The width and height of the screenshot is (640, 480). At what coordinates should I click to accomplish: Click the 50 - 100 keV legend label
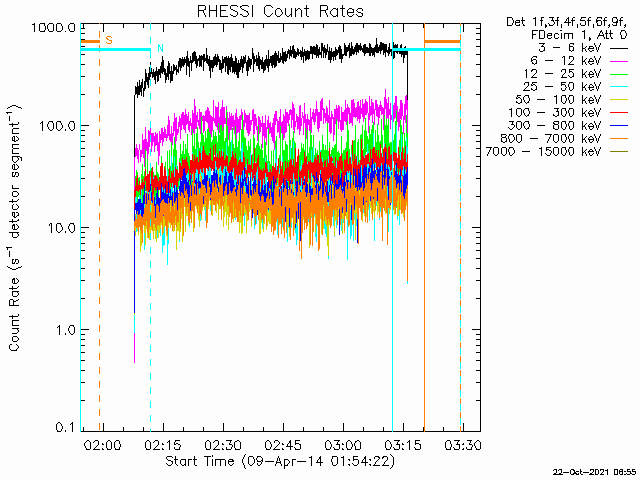(558, 100)
